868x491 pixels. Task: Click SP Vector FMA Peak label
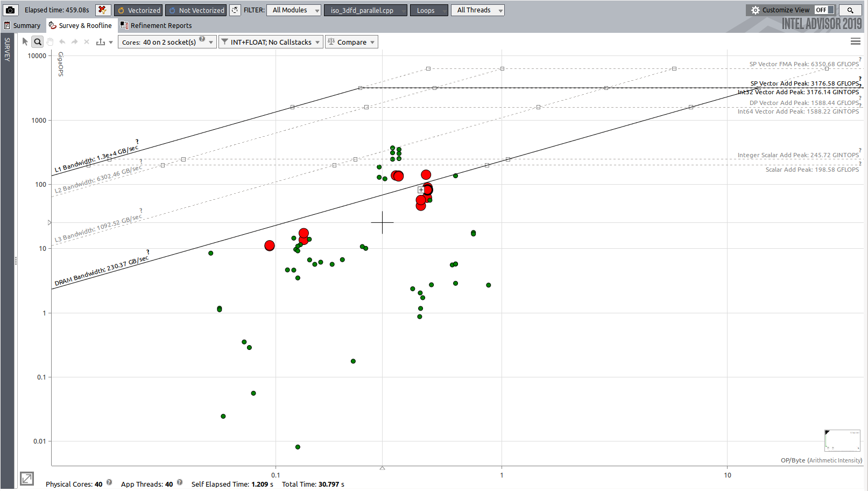[x=804, y=64]
